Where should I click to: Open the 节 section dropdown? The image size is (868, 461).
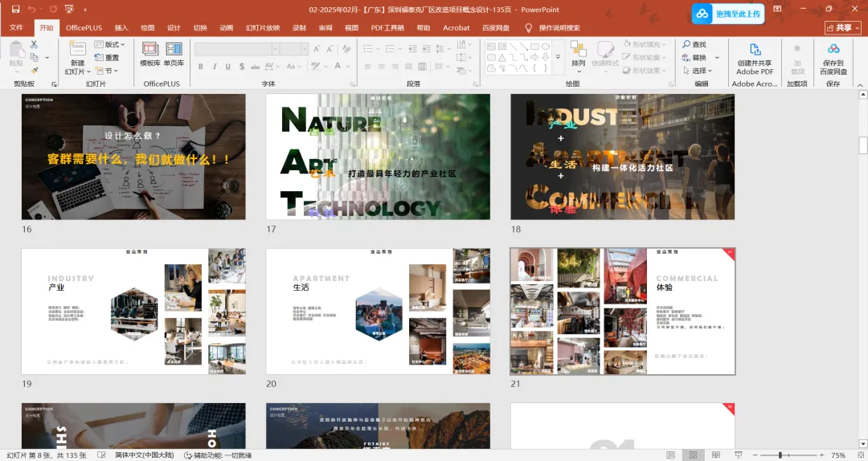pos(107,71)
